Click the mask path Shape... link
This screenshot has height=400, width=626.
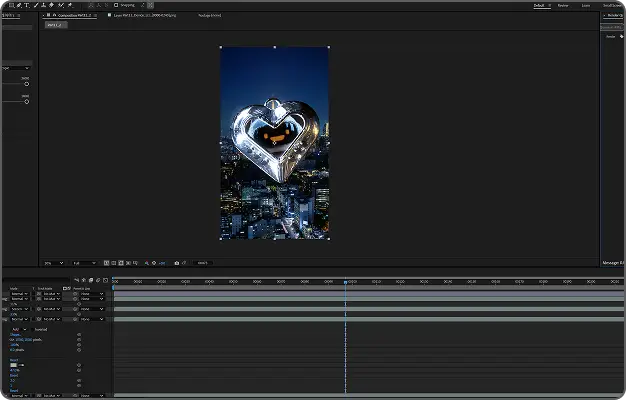[x=15, y=335]
